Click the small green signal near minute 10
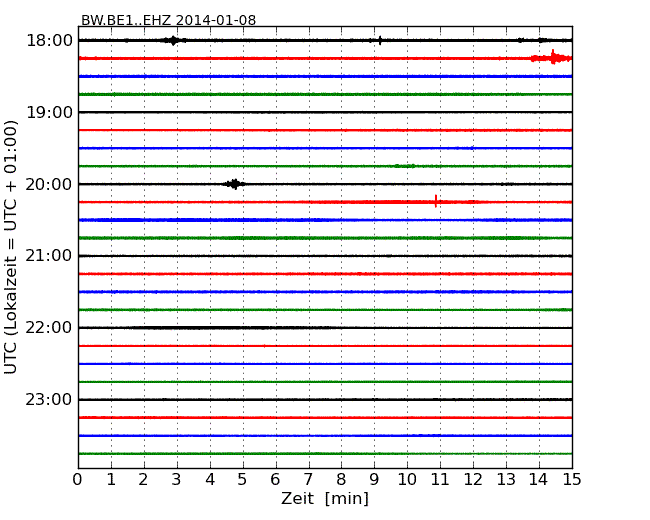The width and height of the screenshot is (650, 520). tap(405, 166)
